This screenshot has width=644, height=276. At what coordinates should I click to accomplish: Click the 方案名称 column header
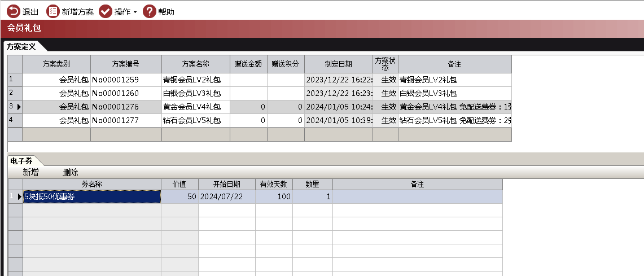(x=195, y=64)
